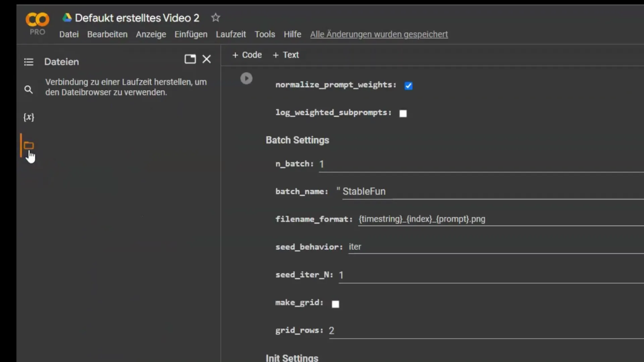Click 'Alle Änderungen wurden gespeichert' link
The image size is (644, 362).
click(379, 34)
